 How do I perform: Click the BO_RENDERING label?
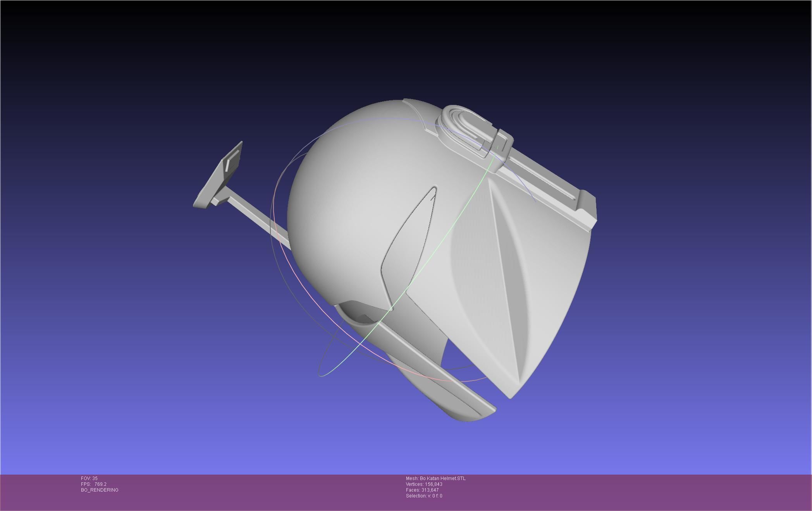[x=100, y=490]
